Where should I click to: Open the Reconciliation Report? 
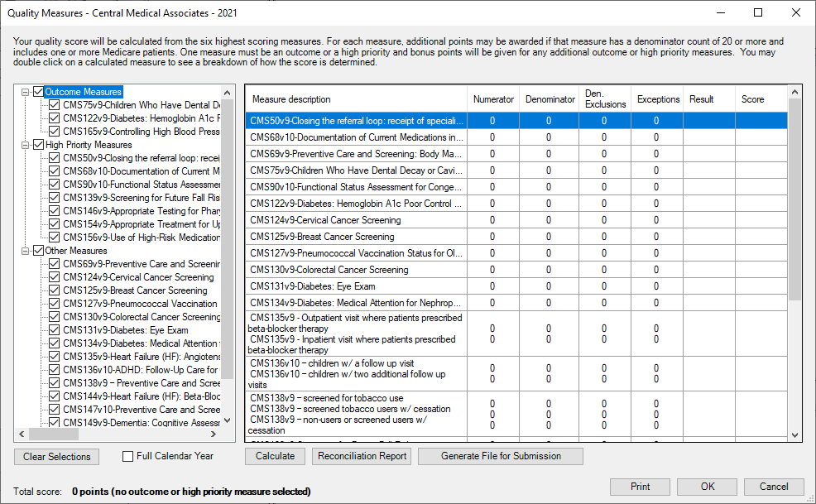click(362, 456)
